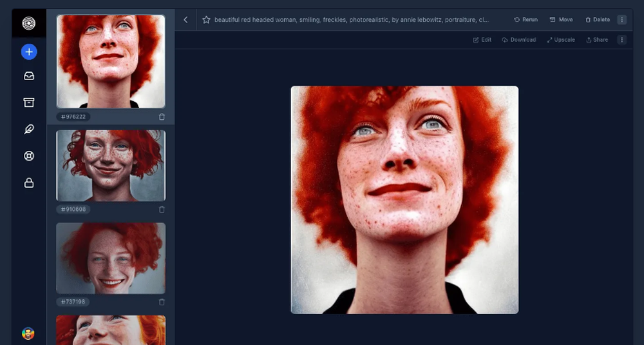
Task: Open the lifebuoy help icon in sidebar
Action: click(x=29, y=156)
